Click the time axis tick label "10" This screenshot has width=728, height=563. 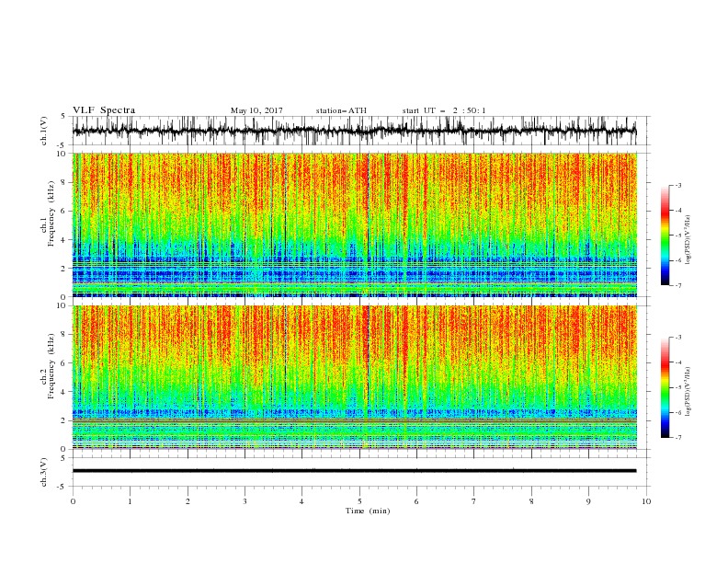(646, 501)
